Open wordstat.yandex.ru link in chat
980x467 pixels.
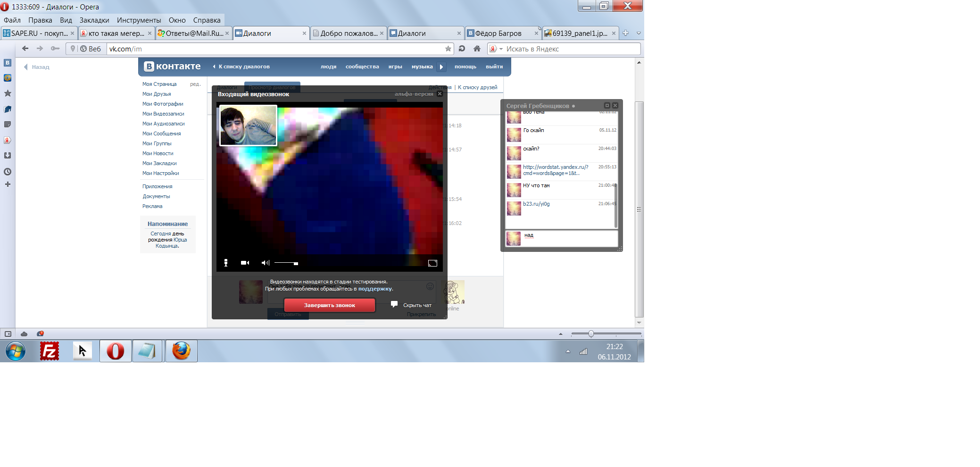556,170
